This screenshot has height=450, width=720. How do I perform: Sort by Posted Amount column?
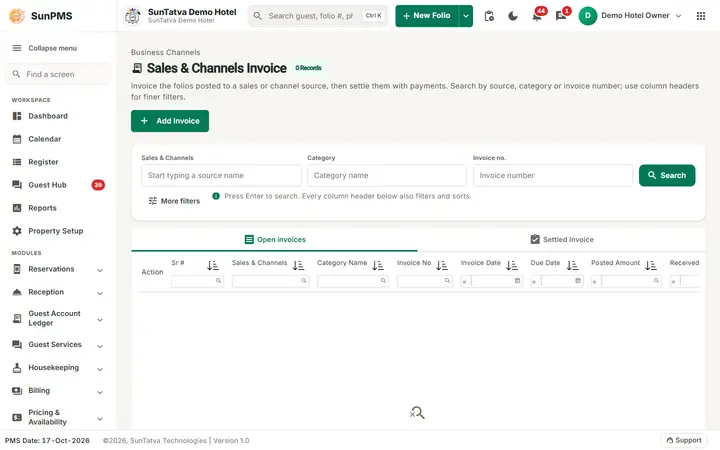click(x=651, y=265)
